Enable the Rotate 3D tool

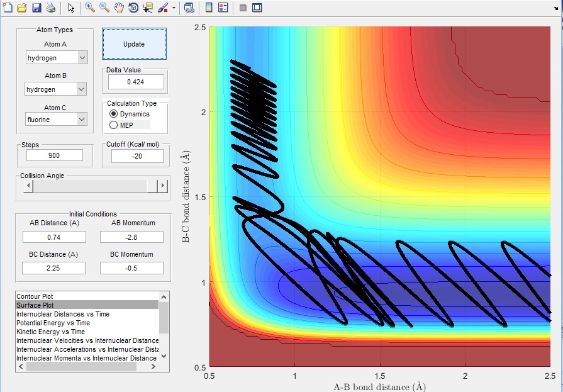133,8
